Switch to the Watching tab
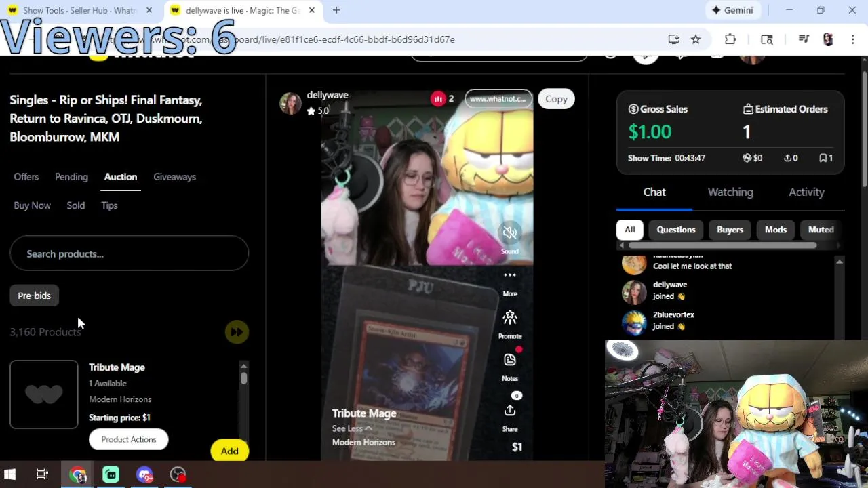Image resolution: width=868 pixels, height=488 pixels. coord(730,192)
